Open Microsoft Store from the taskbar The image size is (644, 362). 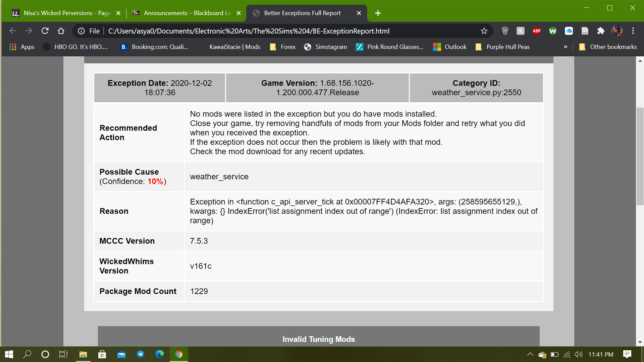(102, 354)
